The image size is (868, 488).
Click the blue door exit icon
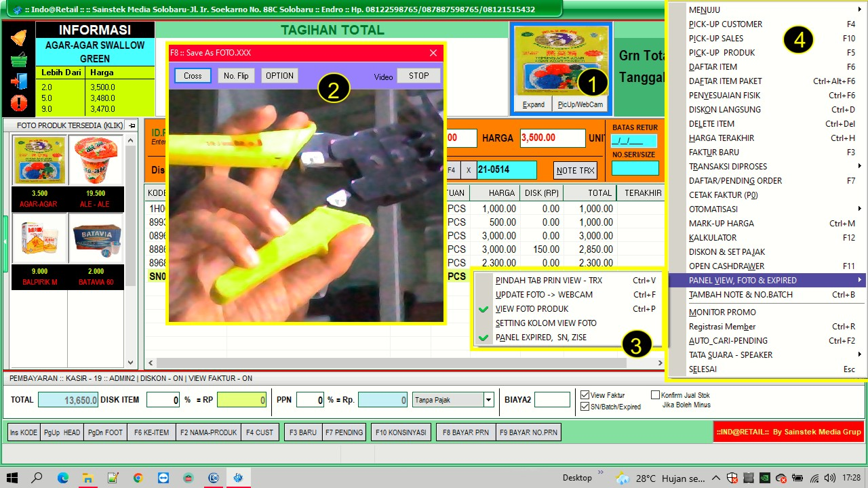coord(18,81)
